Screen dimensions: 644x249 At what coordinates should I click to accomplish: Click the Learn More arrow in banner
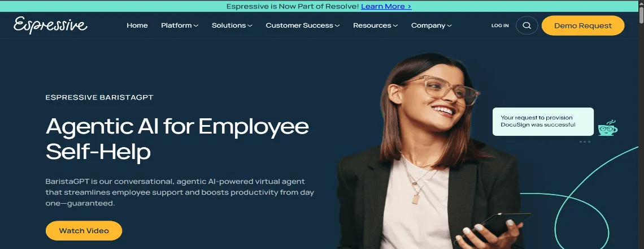[408, 7]
